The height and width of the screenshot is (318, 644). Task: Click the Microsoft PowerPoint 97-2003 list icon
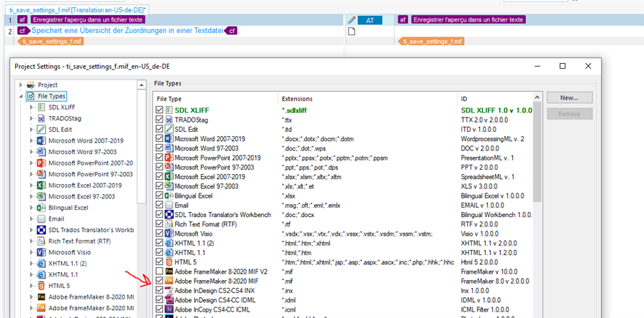tap(169, 167)
